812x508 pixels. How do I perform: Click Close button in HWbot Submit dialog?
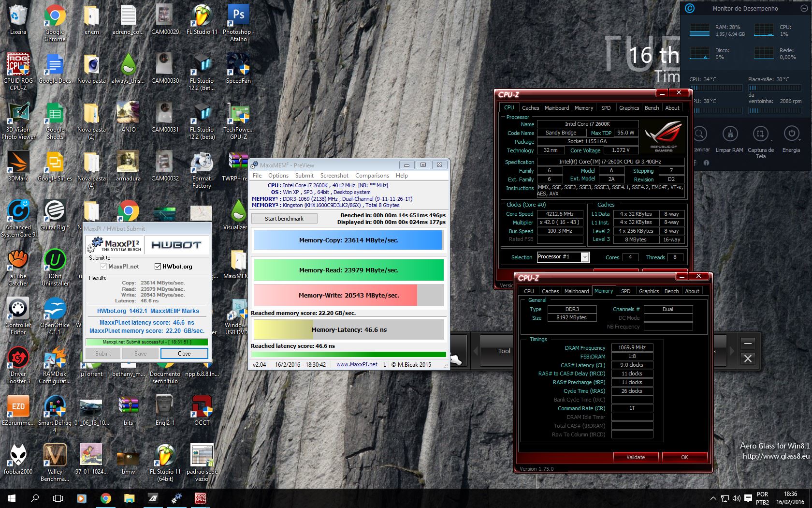coord(184,354)
